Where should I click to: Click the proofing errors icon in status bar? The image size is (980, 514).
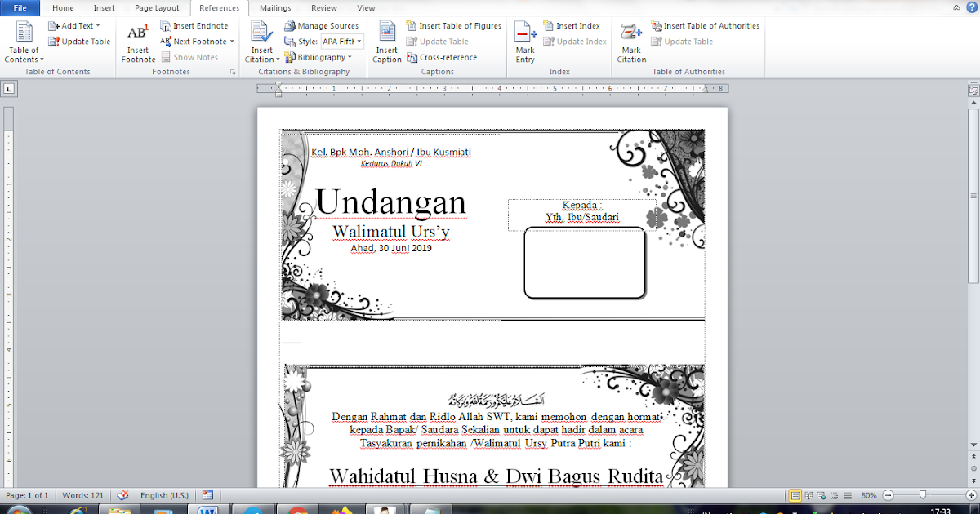(123, 495)
